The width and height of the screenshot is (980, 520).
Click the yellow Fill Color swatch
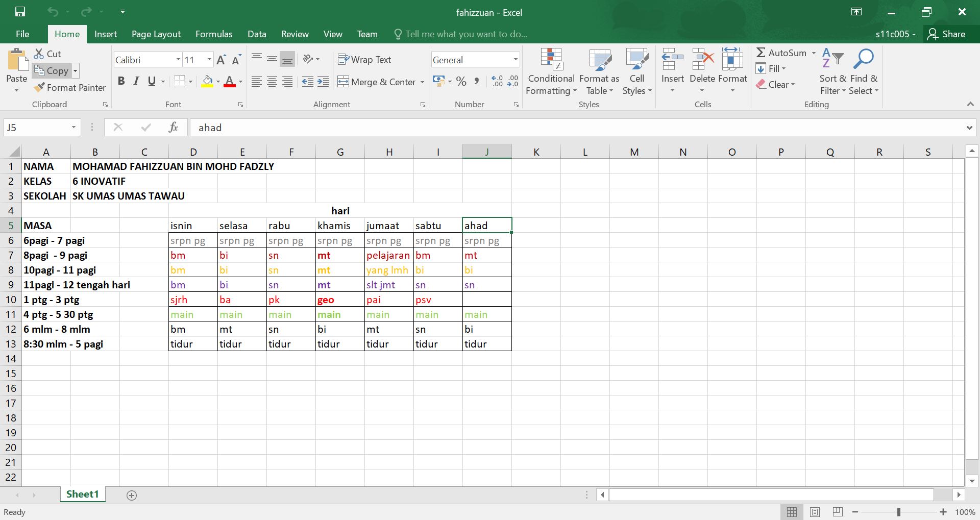[x=207, y=82]
